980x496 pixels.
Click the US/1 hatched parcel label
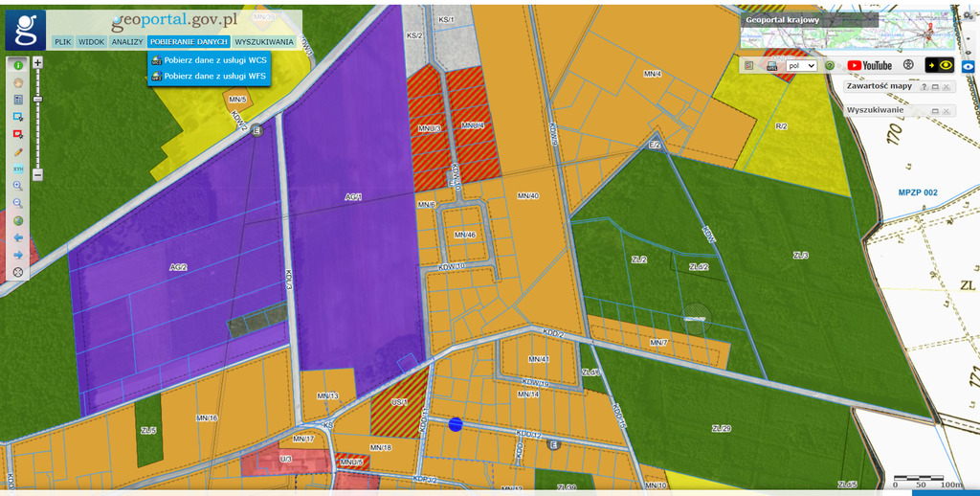(399, 402)
